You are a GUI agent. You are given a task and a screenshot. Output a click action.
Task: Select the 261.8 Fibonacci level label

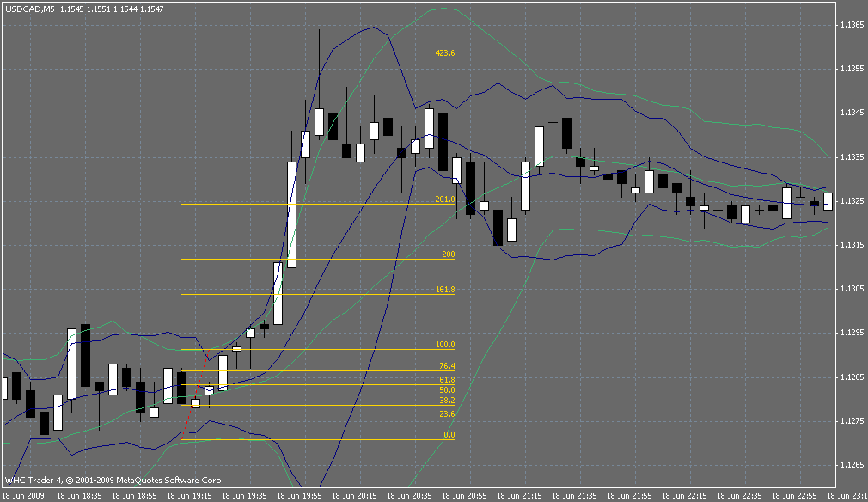coord(445,199)
